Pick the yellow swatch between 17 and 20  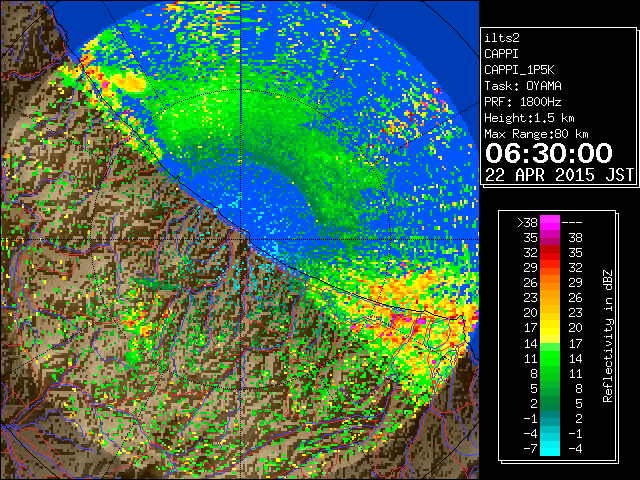pos(550,328)
